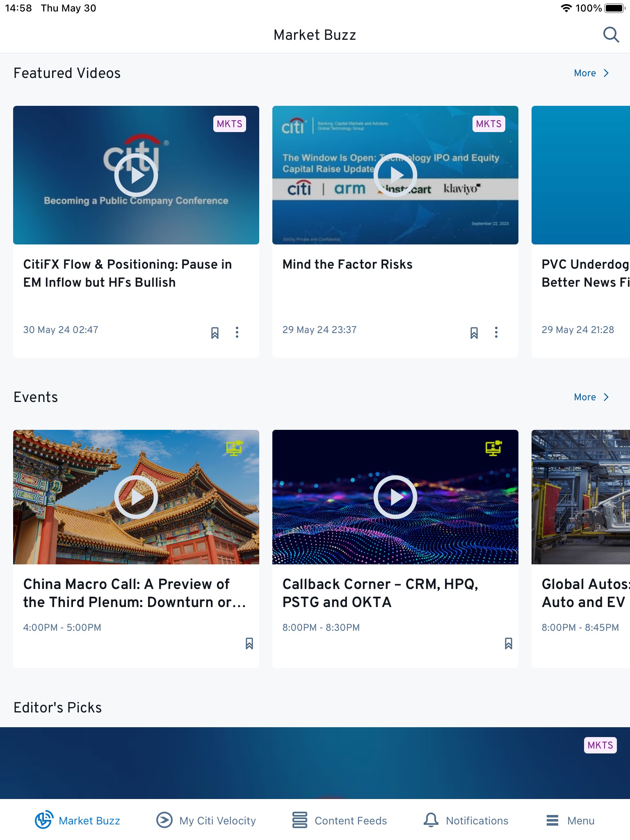Open the Global Autos factory thumbnail
The width and height of the screenshot is (630, 840).
click(581, 497)
